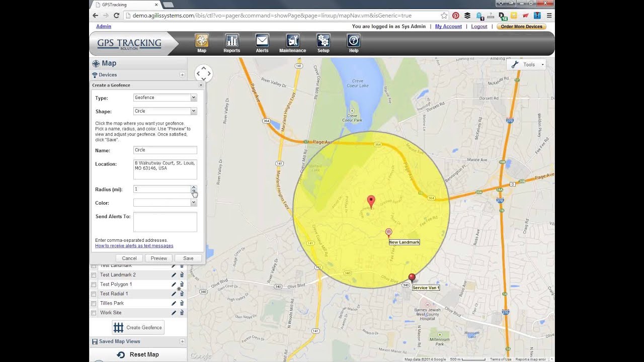Check the Tillles Park checkbox
Viewport: 644px width, 362px height.
94,303
